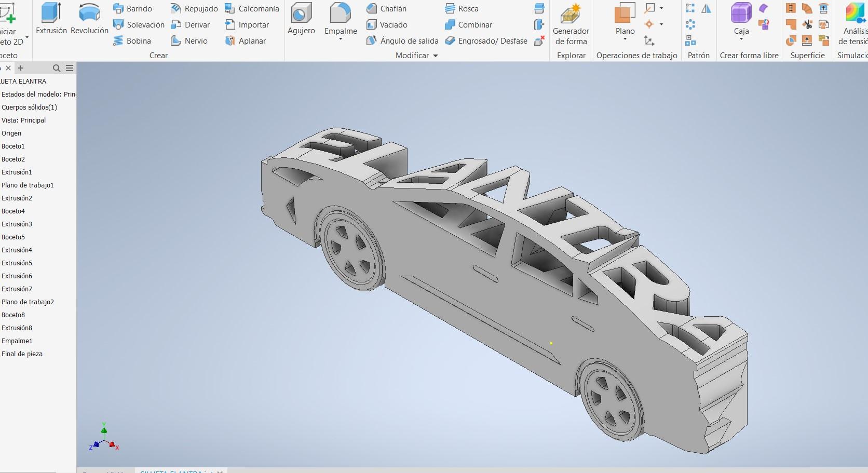Pick the Ángulo de salida tool
The width and height of the screenshot is (868, 473).
coord(402,41)
